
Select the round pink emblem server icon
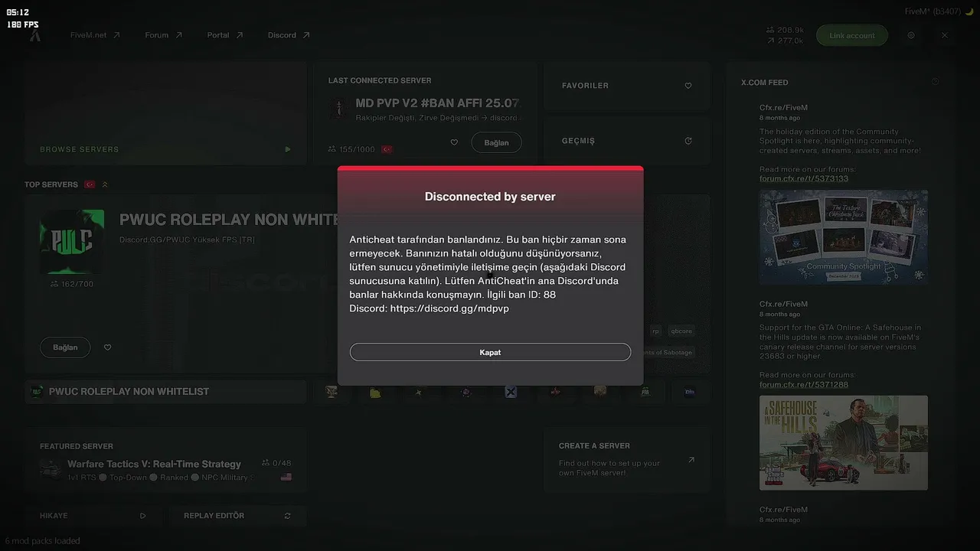tap(466, 392)
